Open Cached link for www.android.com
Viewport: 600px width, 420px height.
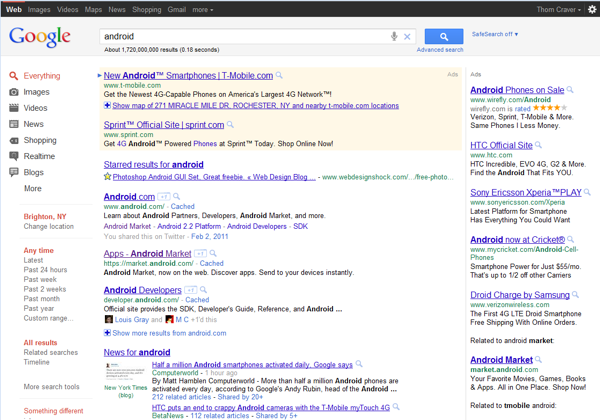(183, 207)
